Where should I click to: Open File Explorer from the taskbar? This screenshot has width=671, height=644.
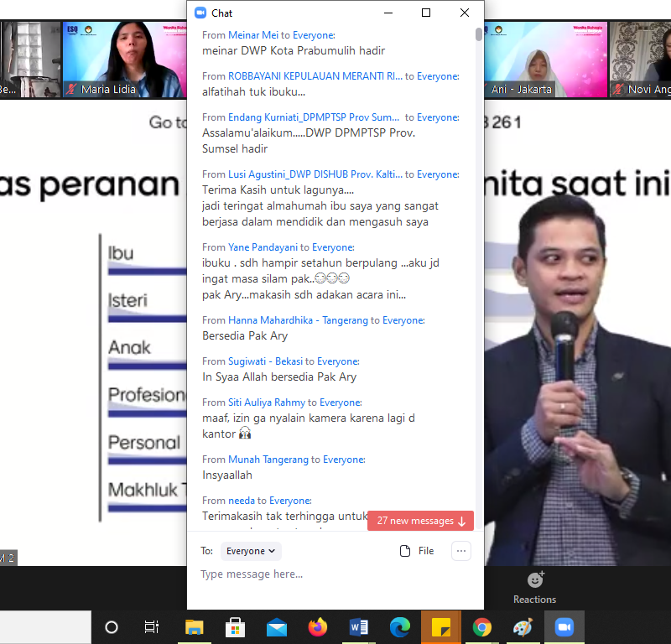click(195, 627)
